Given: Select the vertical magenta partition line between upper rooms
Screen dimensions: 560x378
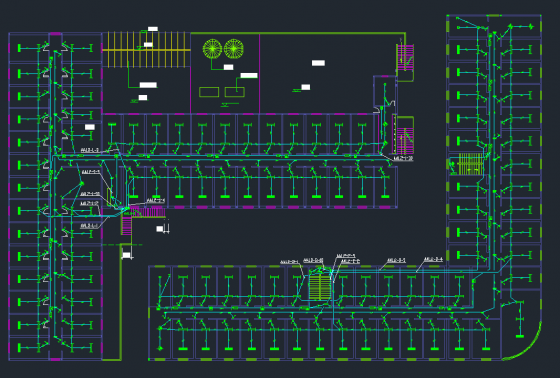Looking at the screenshot, I should tap(260, 73).
